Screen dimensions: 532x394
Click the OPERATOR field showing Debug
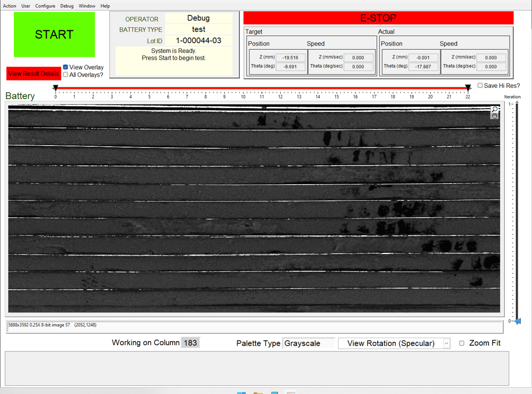(199, 18)
